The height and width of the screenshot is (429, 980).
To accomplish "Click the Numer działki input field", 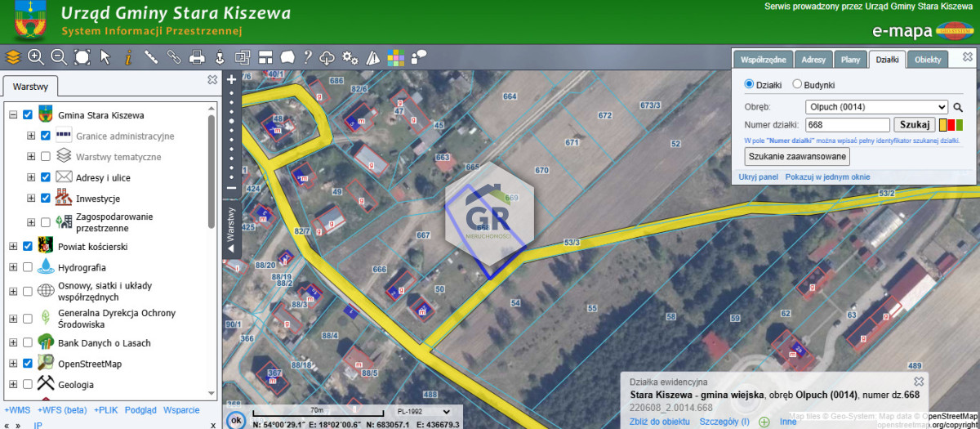I will 847,125.
